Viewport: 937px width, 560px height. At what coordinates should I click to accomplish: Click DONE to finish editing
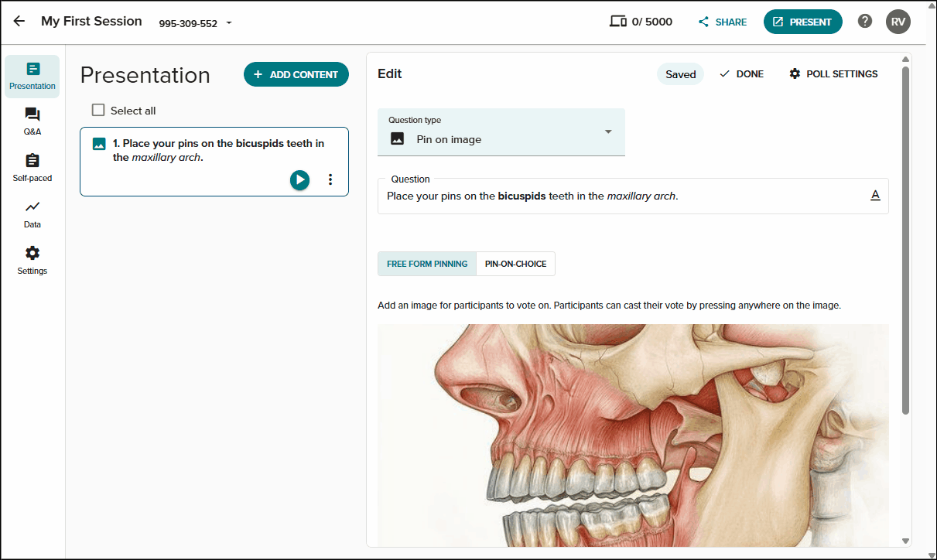click(x=741, y=74)
